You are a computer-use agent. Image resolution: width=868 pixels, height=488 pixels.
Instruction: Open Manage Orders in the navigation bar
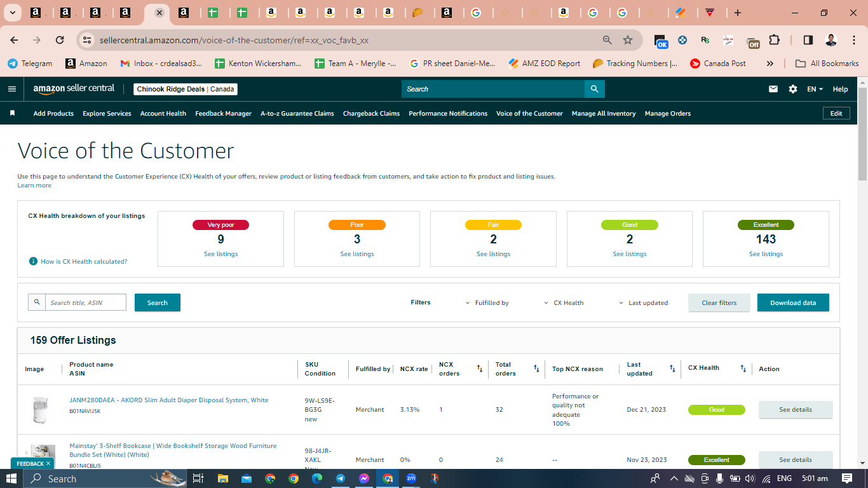(x=668, y=114)
